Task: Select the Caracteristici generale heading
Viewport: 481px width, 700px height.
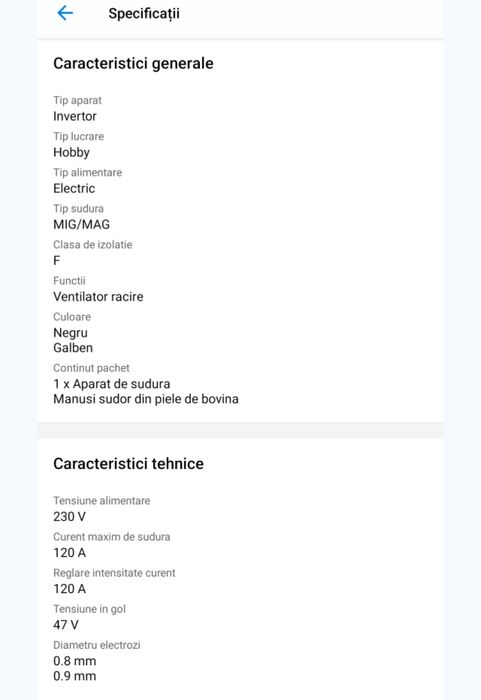Action: pyautogui.click(x=133, y=63)
